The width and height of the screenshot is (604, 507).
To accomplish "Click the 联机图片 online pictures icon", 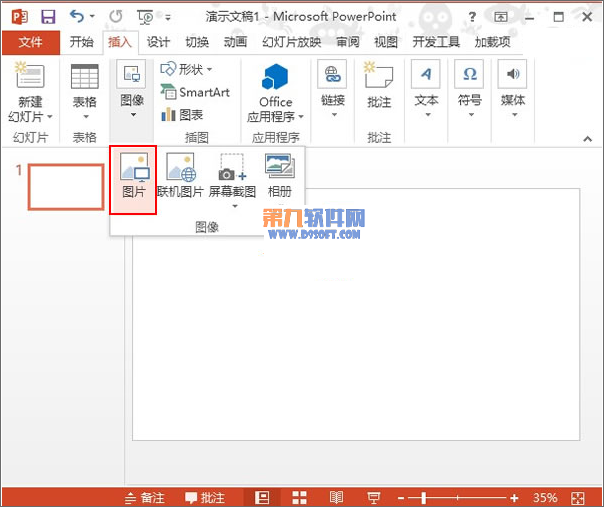I will pyautogui.click(x=180, y=177).
